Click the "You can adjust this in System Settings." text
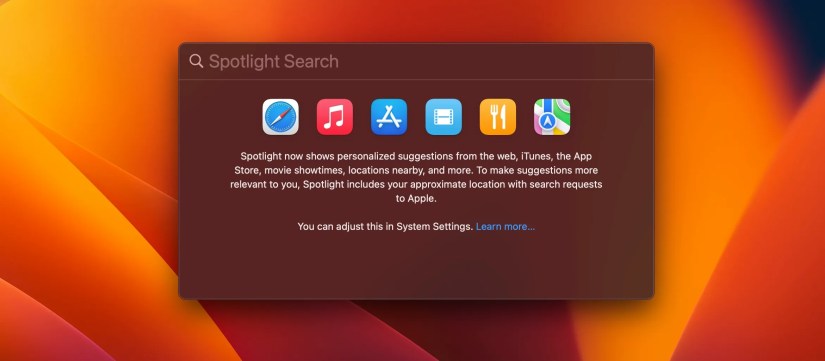This screenshot has height=361, width=825. coord(385,227)
